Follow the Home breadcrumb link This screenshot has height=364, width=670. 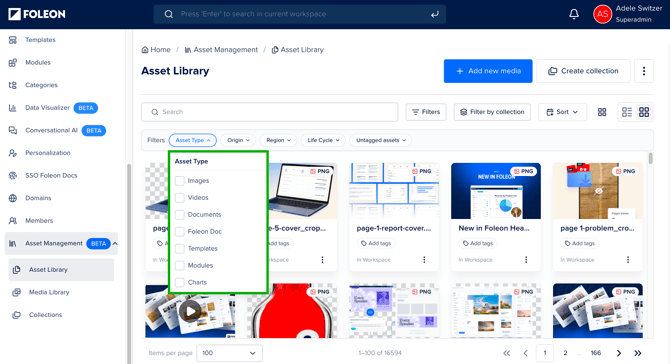point(156,50)
